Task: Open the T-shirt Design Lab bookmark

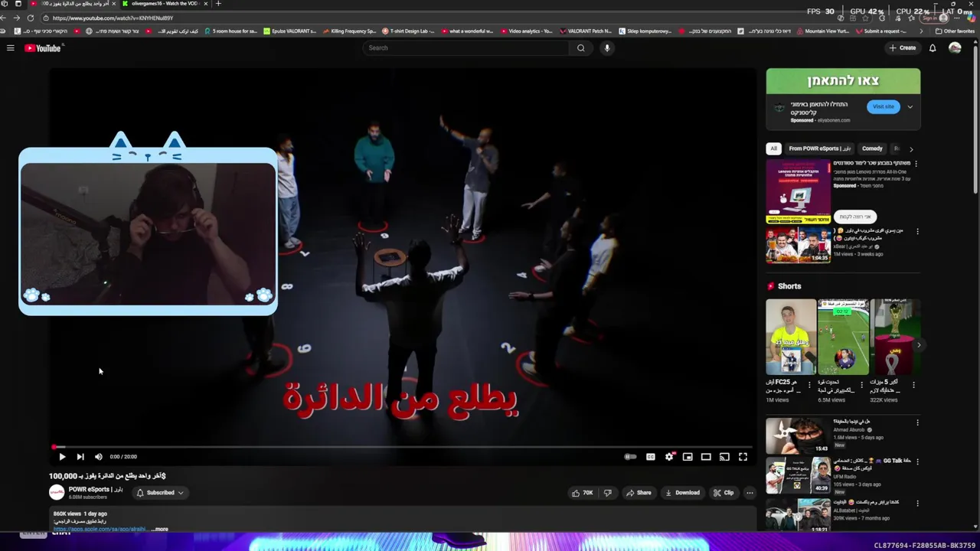Action: pos(407,31)
